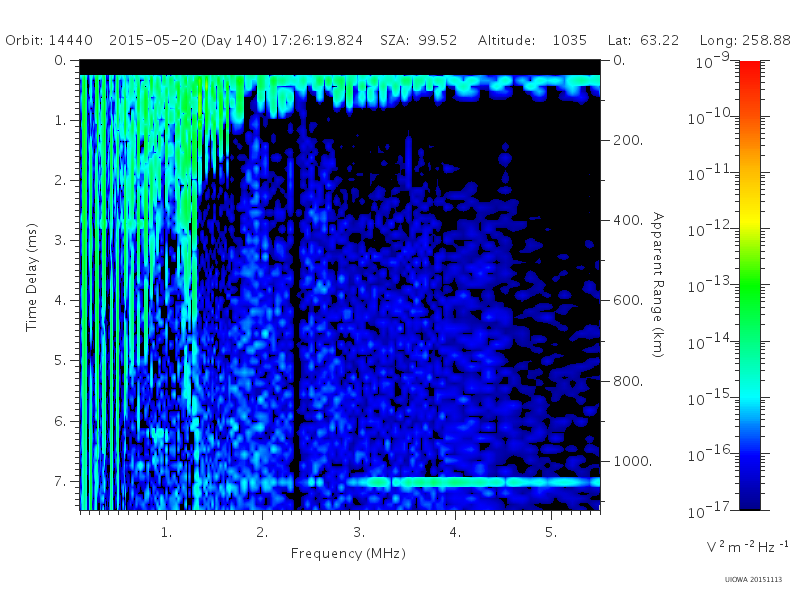The width and height of the screenshot is (800, 600).
Task: Click the apparent range tick label 400.
Action: click(628, 220)
